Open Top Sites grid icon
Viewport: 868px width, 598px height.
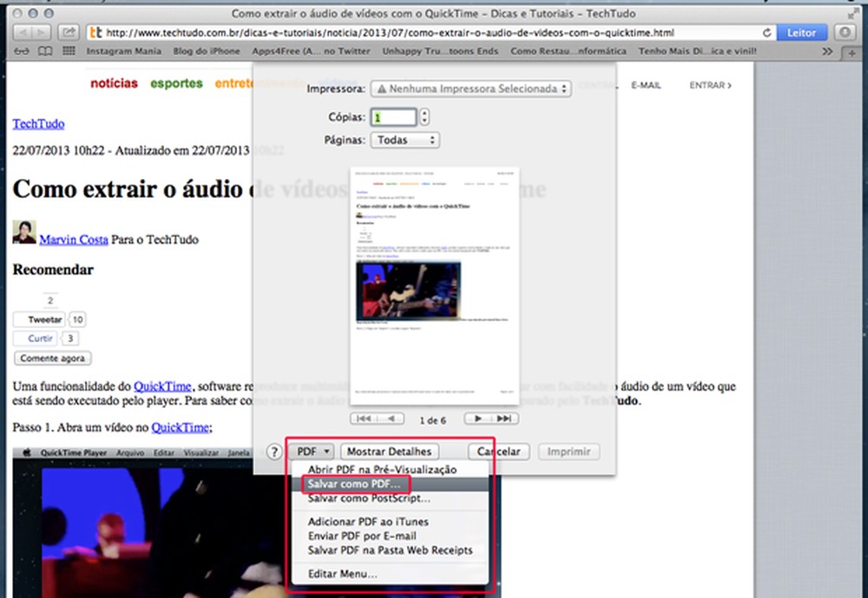tap(69, 51)
